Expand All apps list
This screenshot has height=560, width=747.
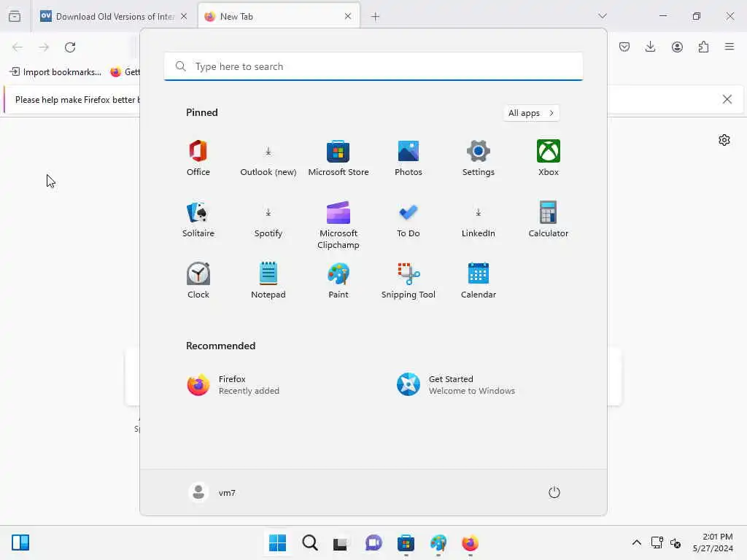click(x=531, y=113)
